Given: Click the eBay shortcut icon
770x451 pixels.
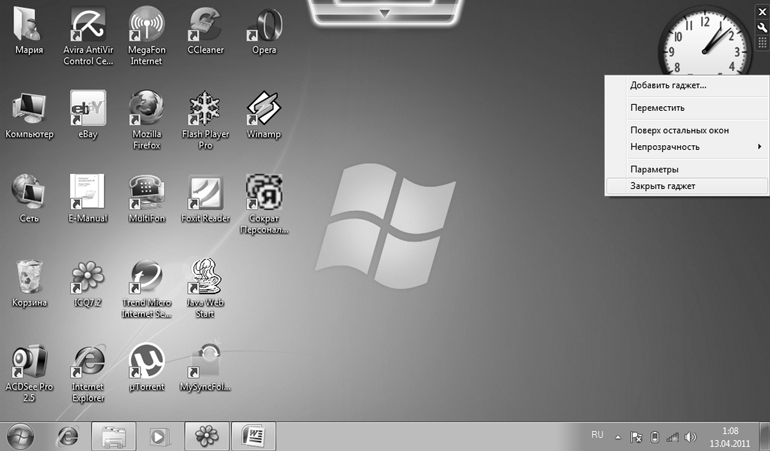Looking at the screenshot, I should (88, 114).
